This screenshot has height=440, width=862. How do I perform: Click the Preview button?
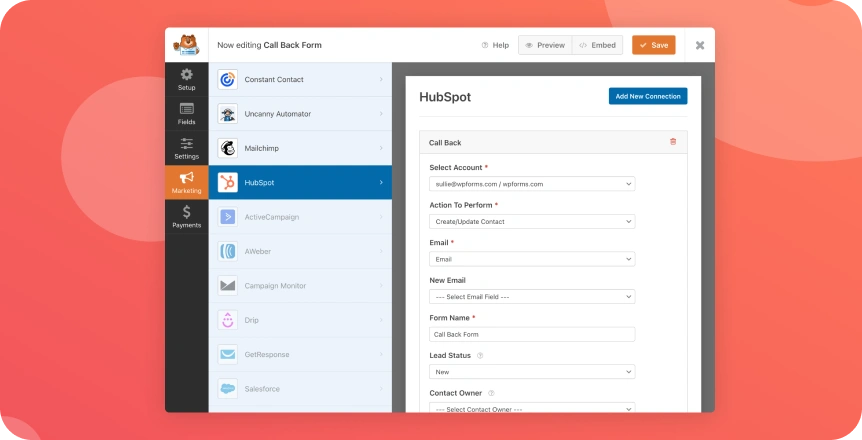click(x=545, y=45)
